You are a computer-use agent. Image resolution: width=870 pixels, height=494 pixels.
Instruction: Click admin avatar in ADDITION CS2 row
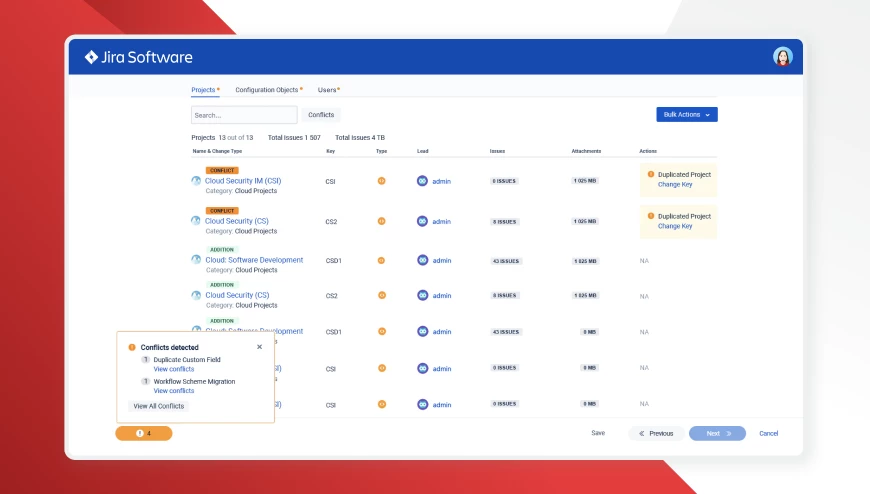point(423,295)
